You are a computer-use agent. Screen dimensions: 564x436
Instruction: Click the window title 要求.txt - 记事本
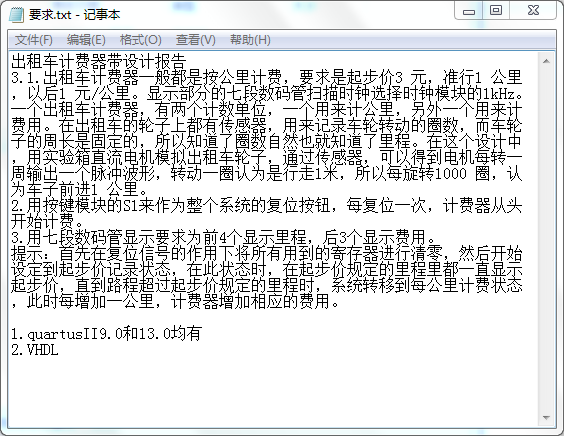74,15
